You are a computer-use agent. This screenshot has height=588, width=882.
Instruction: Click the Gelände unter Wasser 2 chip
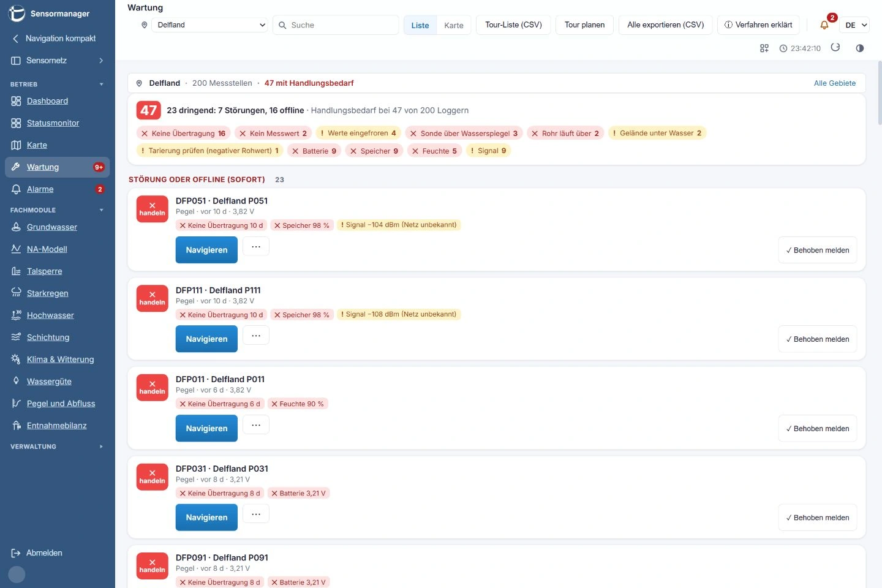(x=657, y=134)
